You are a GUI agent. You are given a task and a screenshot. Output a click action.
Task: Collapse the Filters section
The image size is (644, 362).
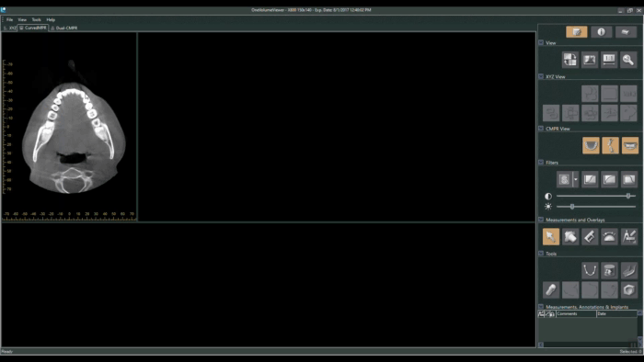(541, 163)
